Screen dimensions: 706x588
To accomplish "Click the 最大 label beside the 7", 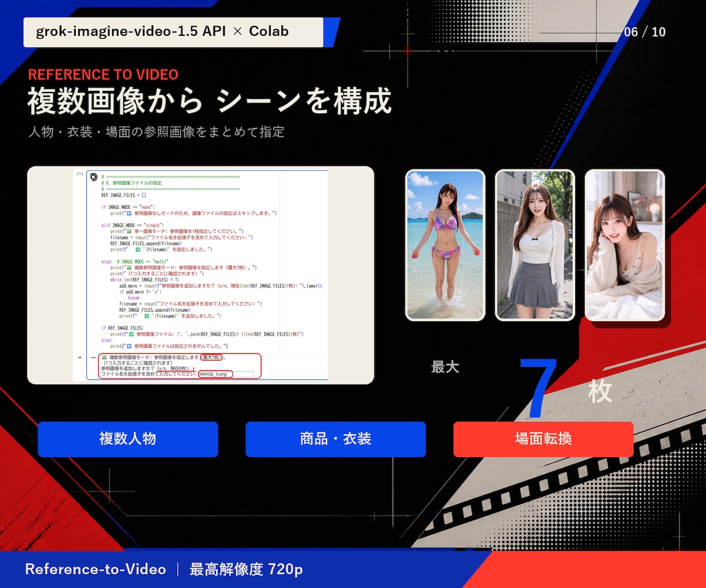I will [445, 367].
